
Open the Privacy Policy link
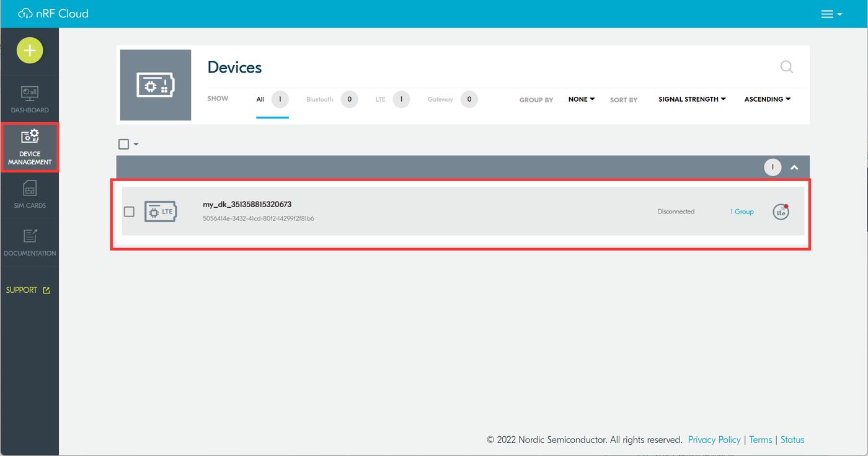tap(714, 439)
